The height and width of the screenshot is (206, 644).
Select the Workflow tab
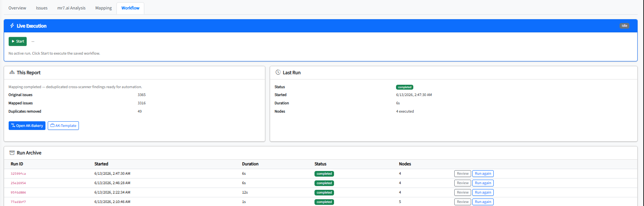[x=130, y=8]
